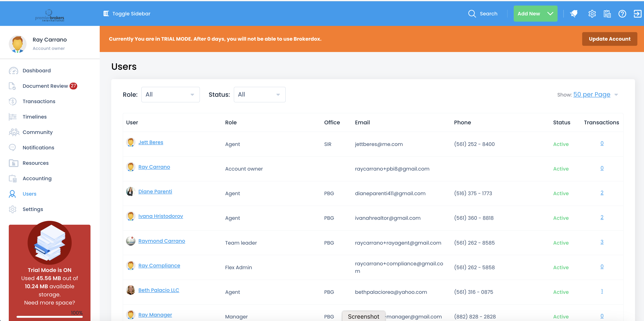Open the Raymond Carrano user link
The width and height of the screenshot is (644, 321).
(x=162, y=241)
